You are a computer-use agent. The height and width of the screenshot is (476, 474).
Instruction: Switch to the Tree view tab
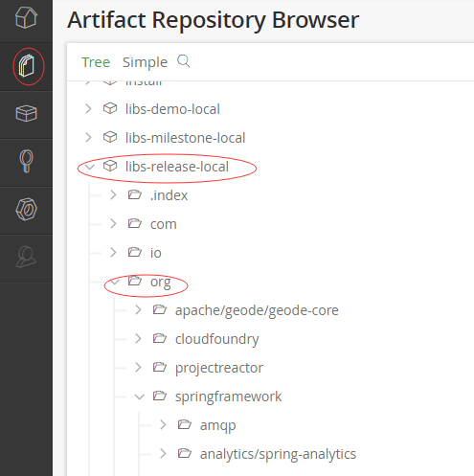pyautogui.click(x=96, y=62)
